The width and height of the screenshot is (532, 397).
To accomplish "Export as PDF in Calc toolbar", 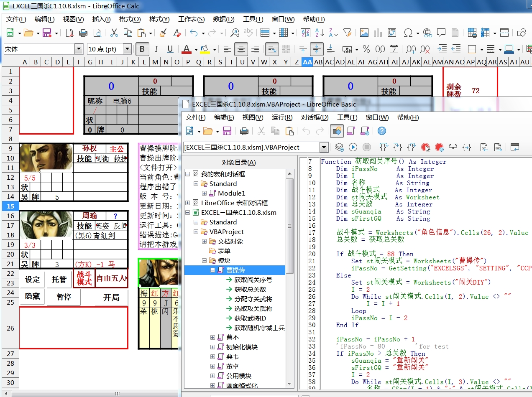I will (69, 33).
